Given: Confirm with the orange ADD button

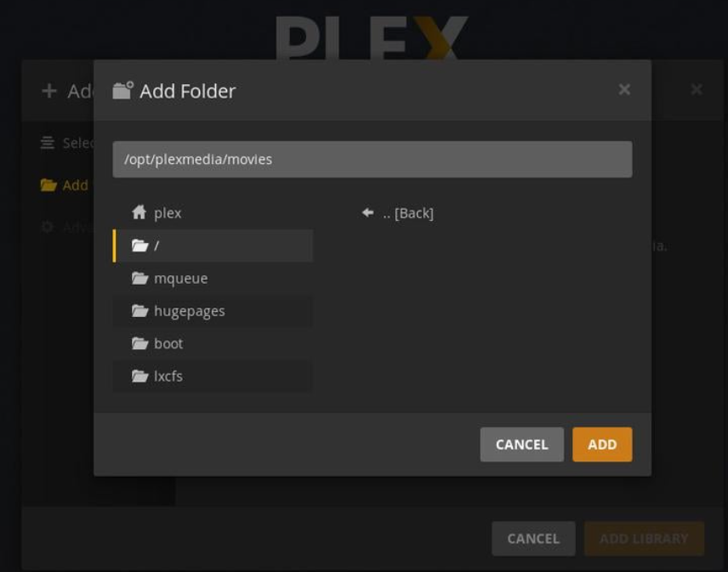Looking at the screenshot, I should tap(602, 445).
